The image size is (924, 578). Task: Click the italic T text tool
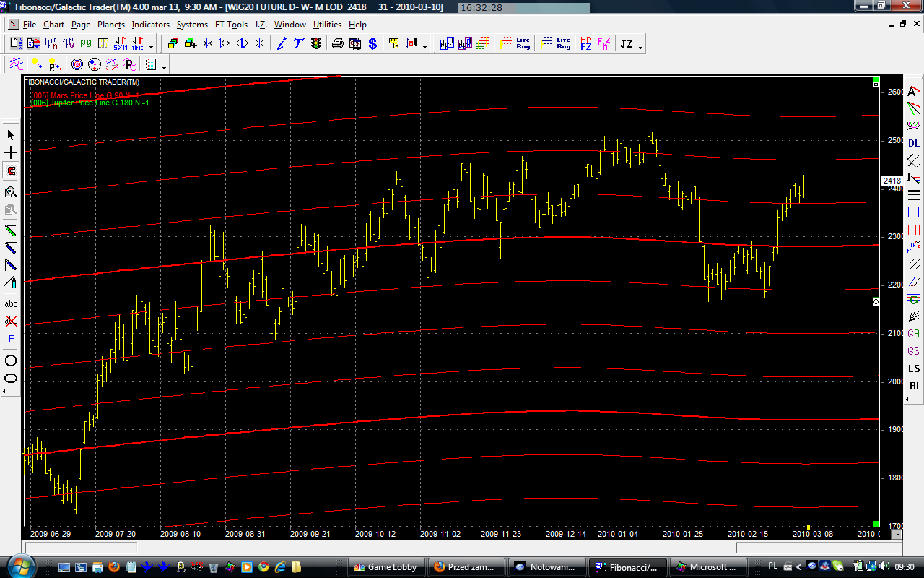pos(298,44)
